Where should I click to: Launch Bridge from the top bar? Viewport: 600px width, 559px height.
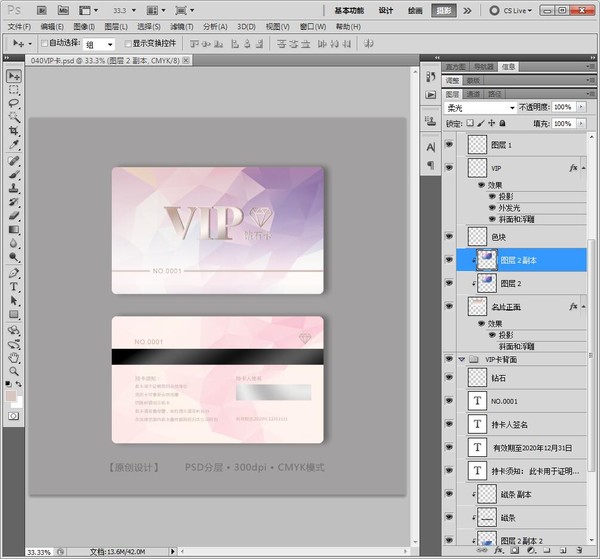[41, 10]
